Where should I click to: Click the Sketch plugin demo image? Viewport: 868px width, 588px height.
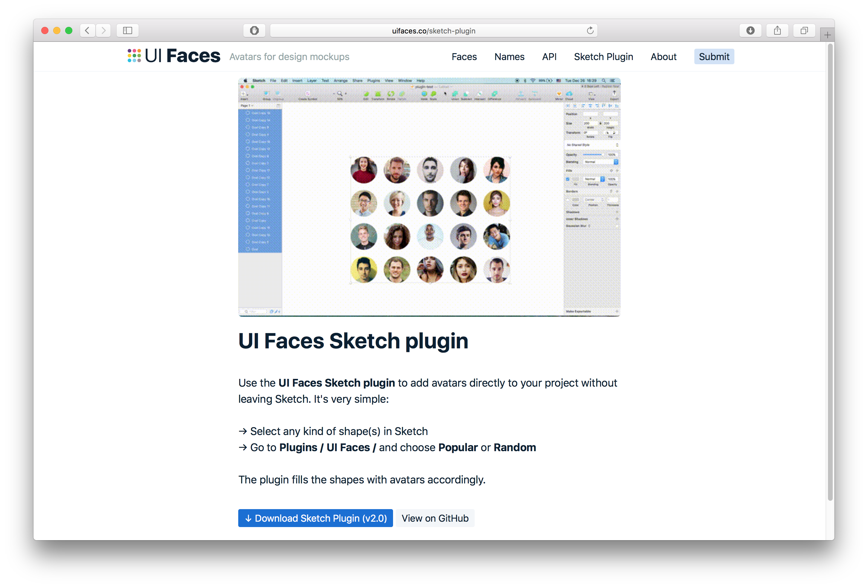[429, 197]
